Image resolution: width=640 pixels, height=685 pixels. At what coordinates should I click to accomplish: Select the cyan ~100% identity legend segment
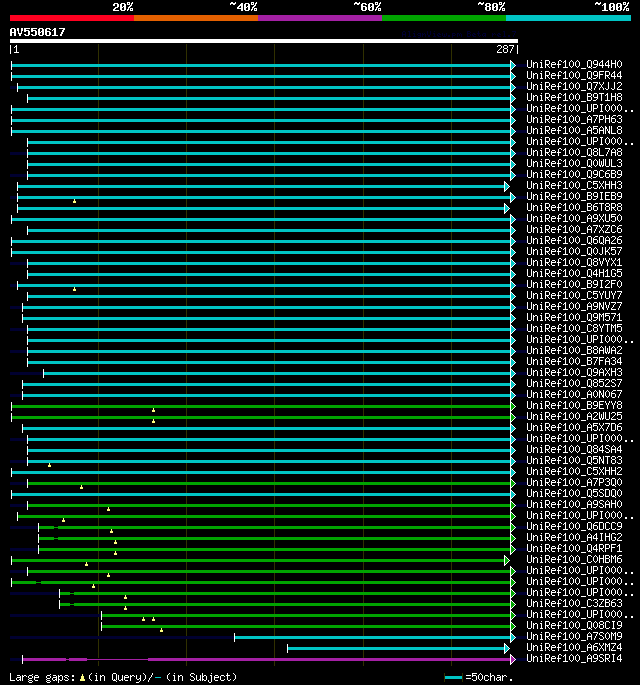pos(568,18)
